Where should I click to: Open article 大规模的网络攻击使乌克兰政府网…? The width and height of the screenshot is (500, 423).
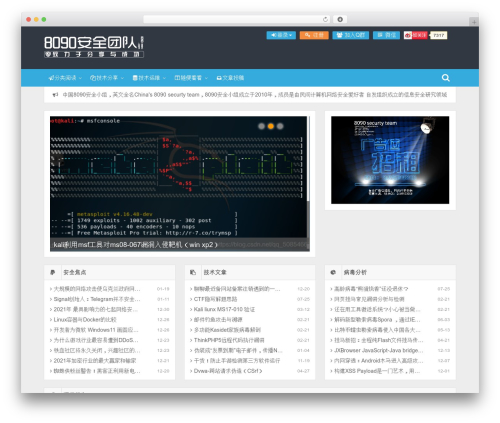coord(97,289)
